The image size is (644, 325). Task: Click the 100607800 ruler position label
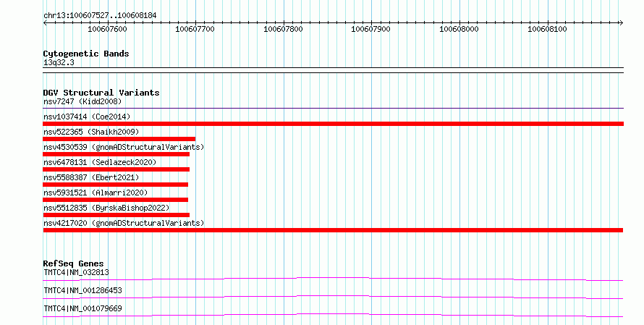pyautogui.click(x=283, y=29)
